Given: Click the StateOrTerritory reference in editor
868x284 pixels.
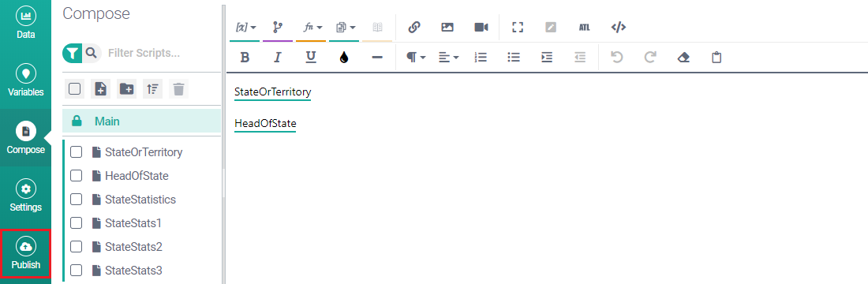Looking at the screenshot, I should point(273,92).
